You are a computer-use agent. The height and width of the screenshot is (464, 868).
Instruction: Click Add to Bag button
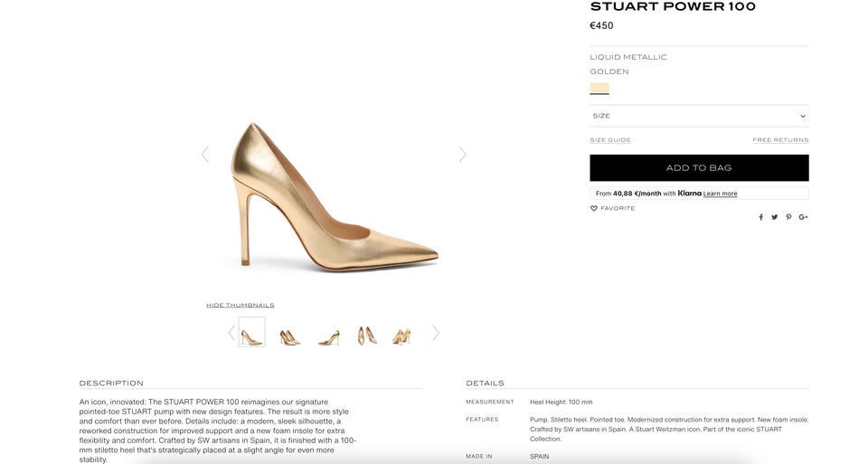699,168
